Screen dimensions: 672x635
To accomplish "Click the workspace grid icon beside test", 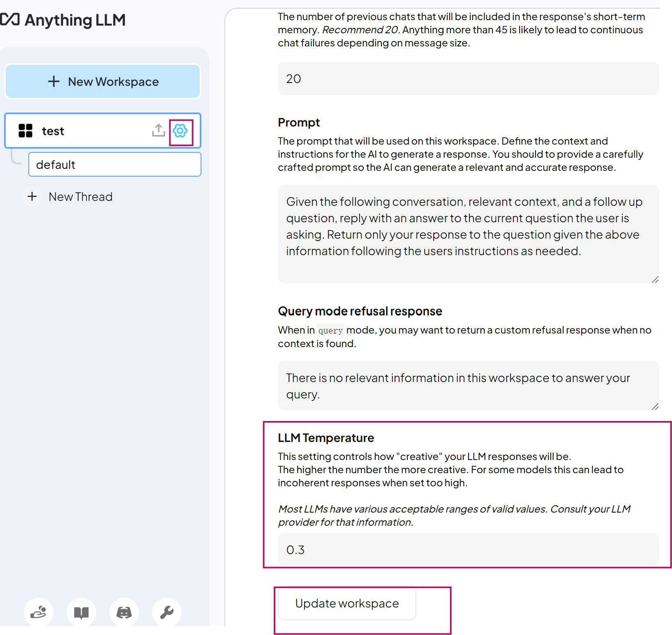I will pos(25,131).
